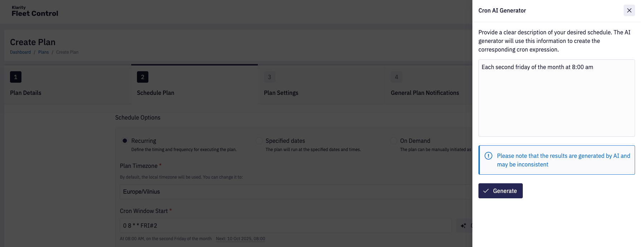Close the Cron AI Generator panel

[x=629, y=10]
